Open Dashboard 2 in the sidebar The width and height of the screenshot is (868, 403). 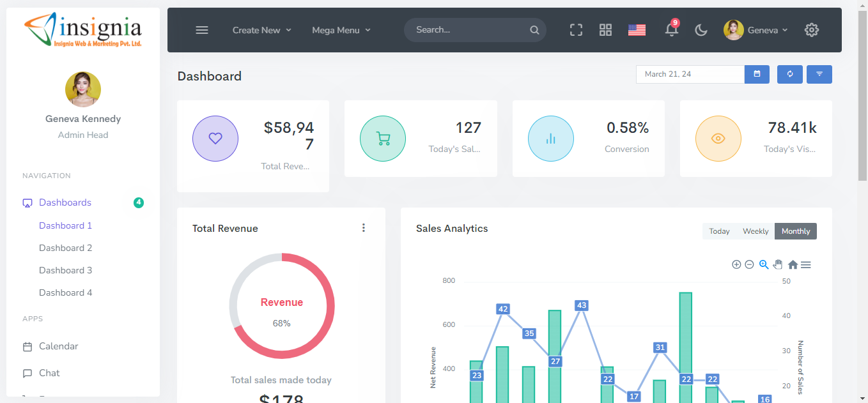(65, 248)
